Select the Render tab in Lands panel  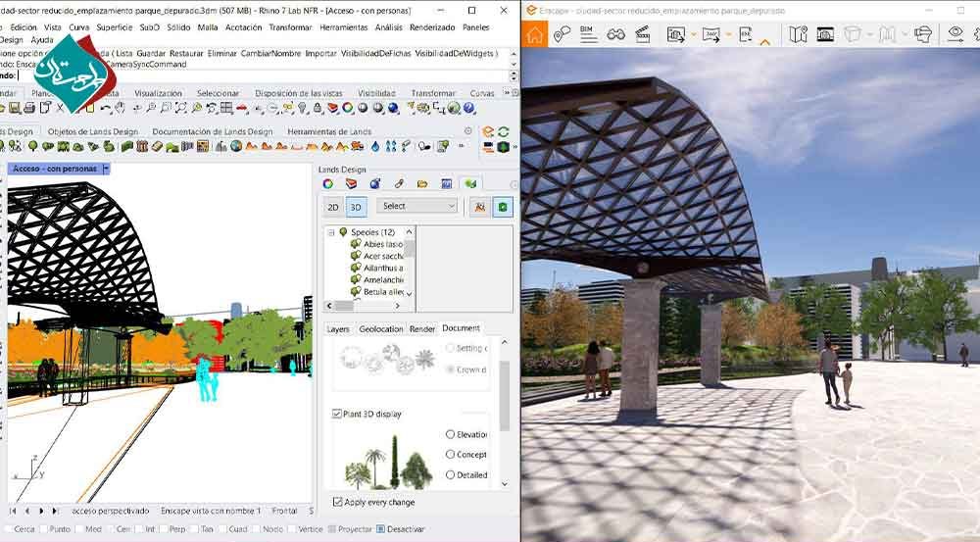pos(421,328)
